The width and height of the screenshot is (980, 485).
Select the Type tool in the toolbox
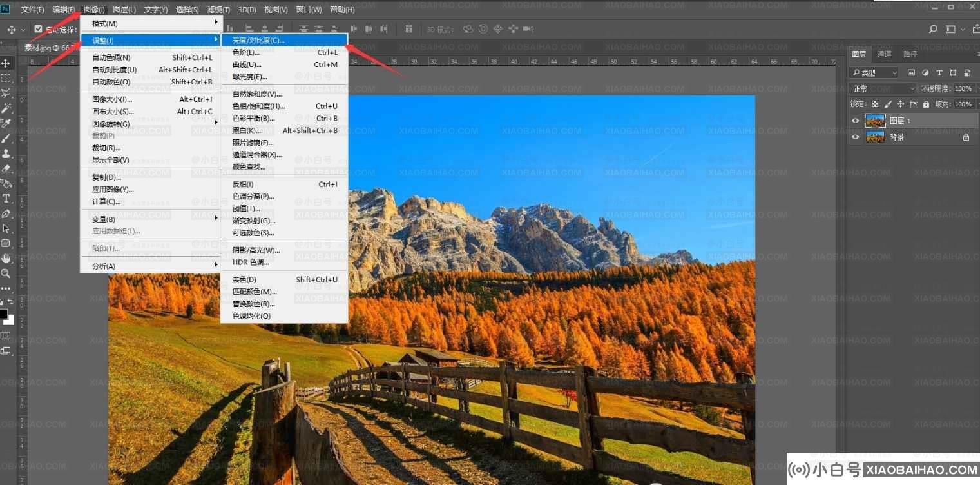(x=6, y=199)
